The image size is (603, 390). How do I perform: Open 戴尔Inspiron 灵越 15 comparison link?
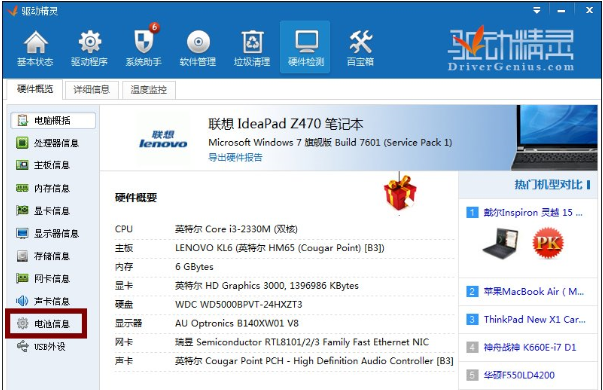pyautogui.click(x=533, y=213)
